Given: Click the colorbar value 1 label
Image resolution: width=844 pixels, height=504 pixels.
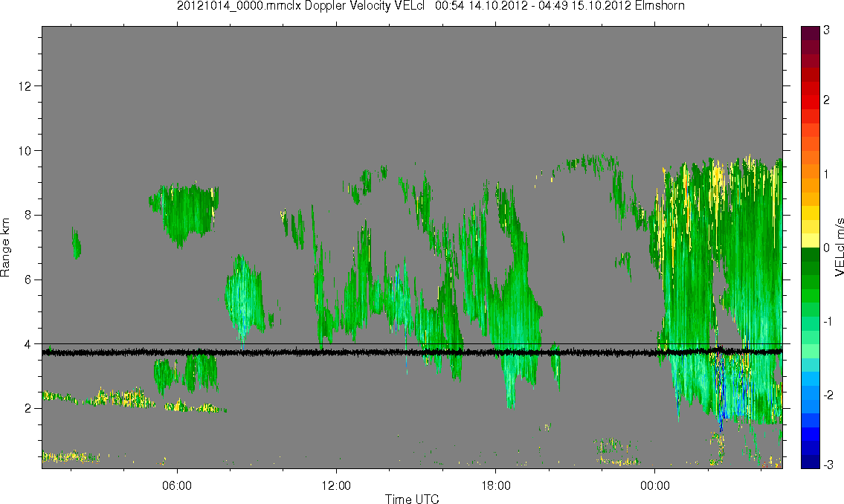Looking at the screenshot, I should (x=827, y=175).
